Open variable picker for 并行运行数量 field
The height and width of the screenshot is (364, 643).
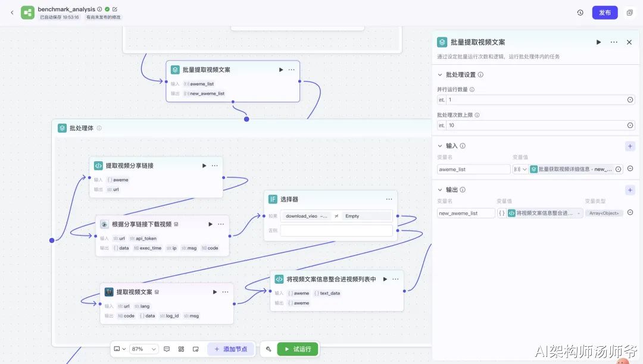pos(630,100)
